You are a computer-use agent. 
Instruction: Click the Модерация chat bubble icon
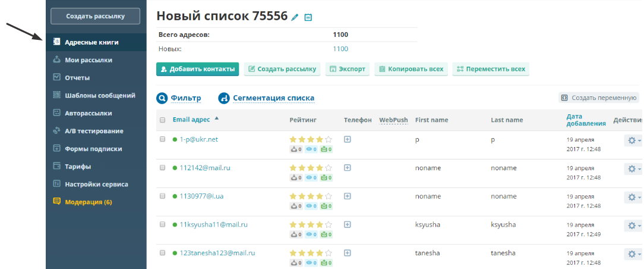(x=56, y=202)
